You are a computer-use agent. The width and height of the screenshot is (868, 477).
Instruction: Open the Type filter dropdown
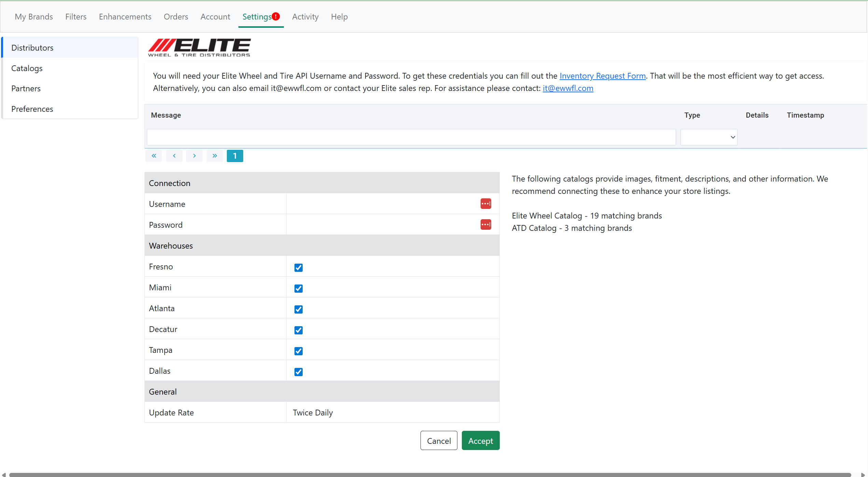pos(708,137)
